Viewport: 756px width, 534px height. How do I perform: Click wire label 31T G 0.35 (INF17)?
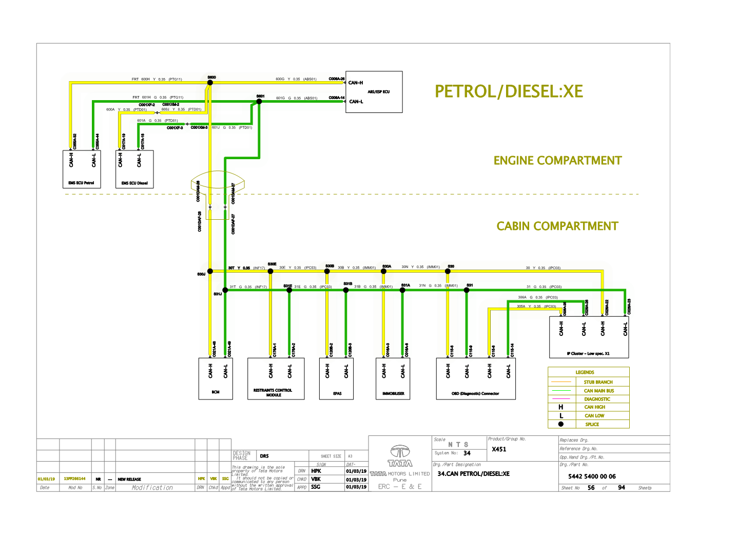pos(248,287)
